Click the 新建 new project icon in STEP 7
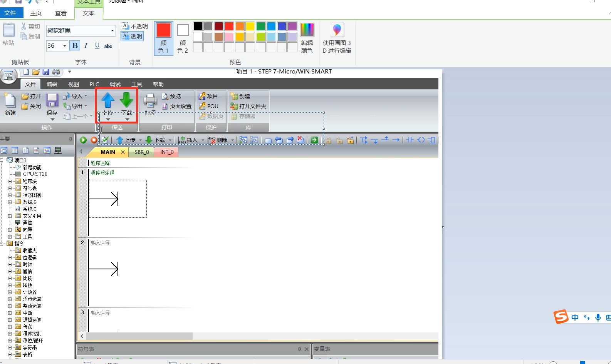 pyautogui.click(x=10, y=101)
